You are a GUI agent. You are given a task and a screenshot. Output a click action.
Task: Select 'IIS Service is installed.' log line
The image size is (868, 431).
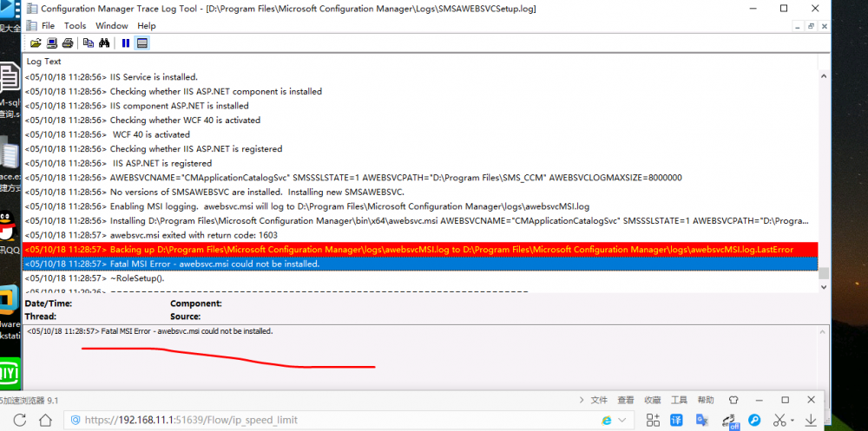[420, 77]
